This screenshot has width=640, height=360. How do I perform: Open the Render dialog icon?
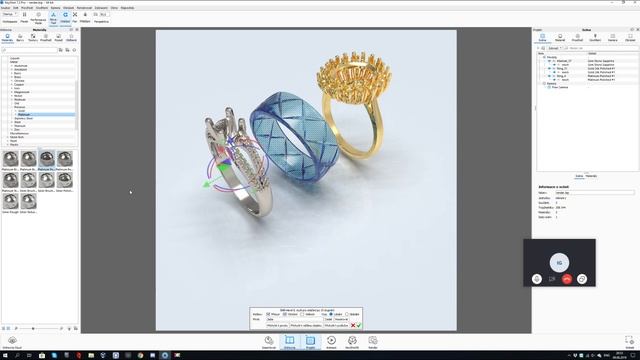click(x=373, y=342)
